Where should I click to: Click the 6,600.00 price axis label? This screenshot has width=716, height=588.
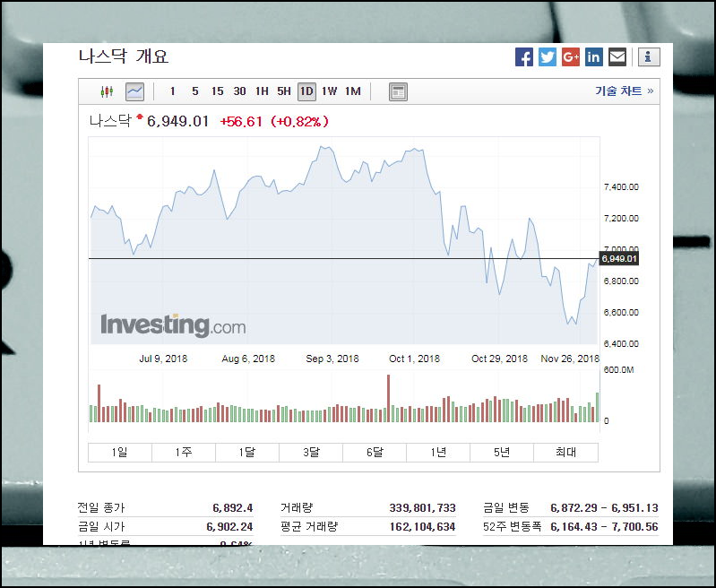coord(621,313)
